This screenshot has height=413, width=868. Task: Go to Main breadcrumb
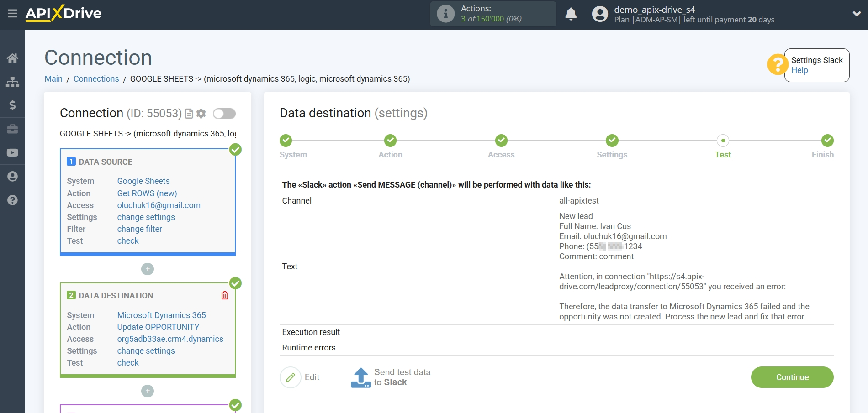pos(53,79)
